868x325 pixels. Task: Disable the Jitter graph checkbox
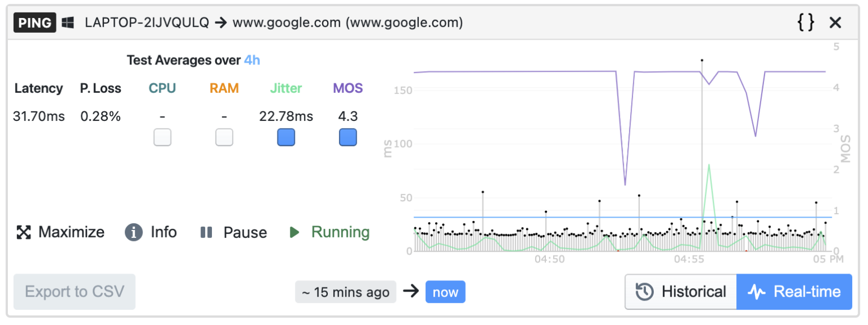click(286, 137)
